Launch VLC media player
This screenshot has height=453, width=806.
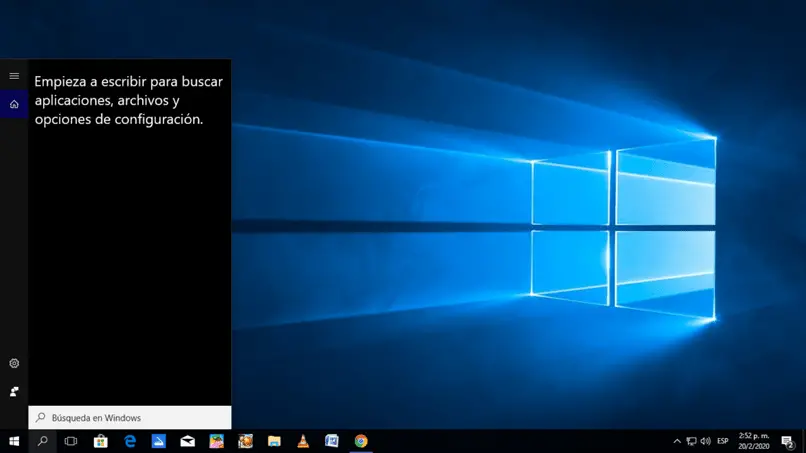click(x=303, y=441)
